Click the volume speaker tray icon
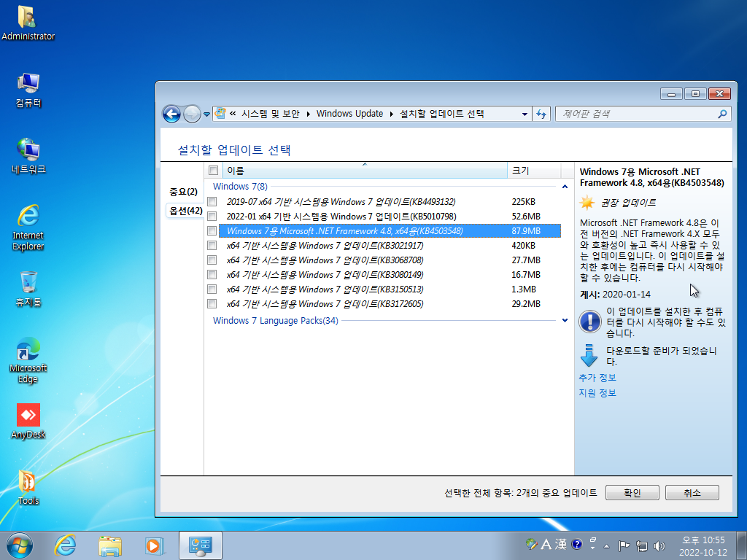 coord(659,545)
